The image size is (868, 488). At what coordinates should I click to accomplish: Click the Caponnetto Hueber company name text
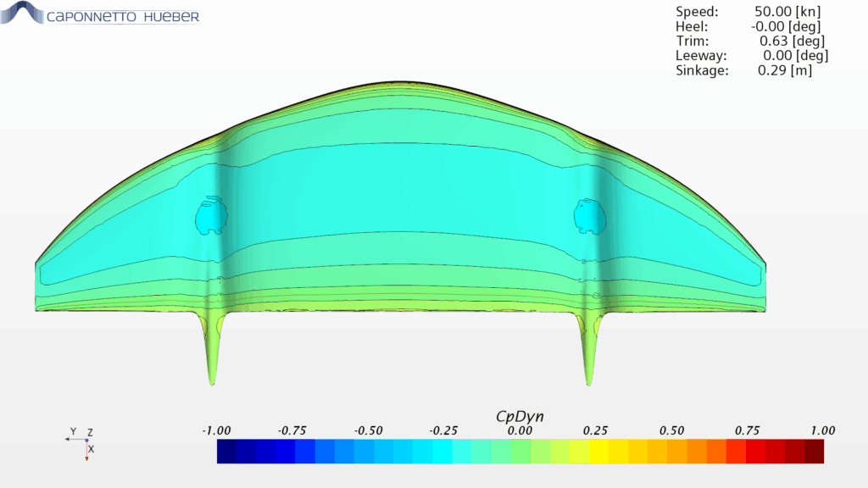click(123, 16)
